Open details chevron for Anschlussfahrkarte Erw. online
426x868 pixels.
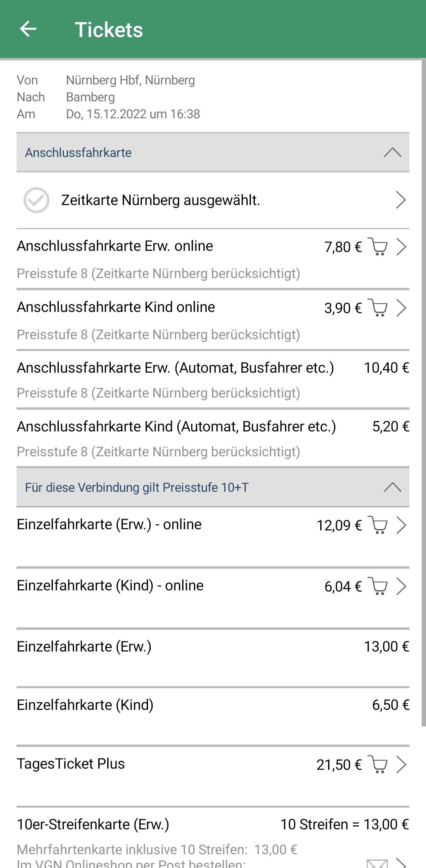click(x=401, y=247)
